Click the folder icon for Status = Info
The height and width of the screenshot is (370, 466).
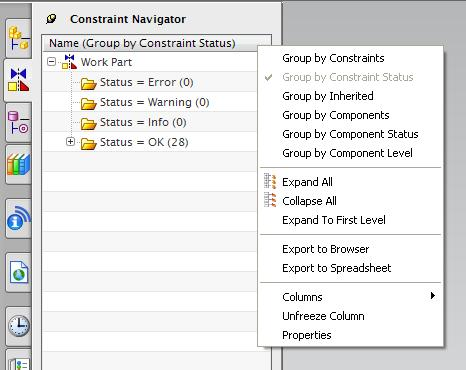(x=88, y=123)
